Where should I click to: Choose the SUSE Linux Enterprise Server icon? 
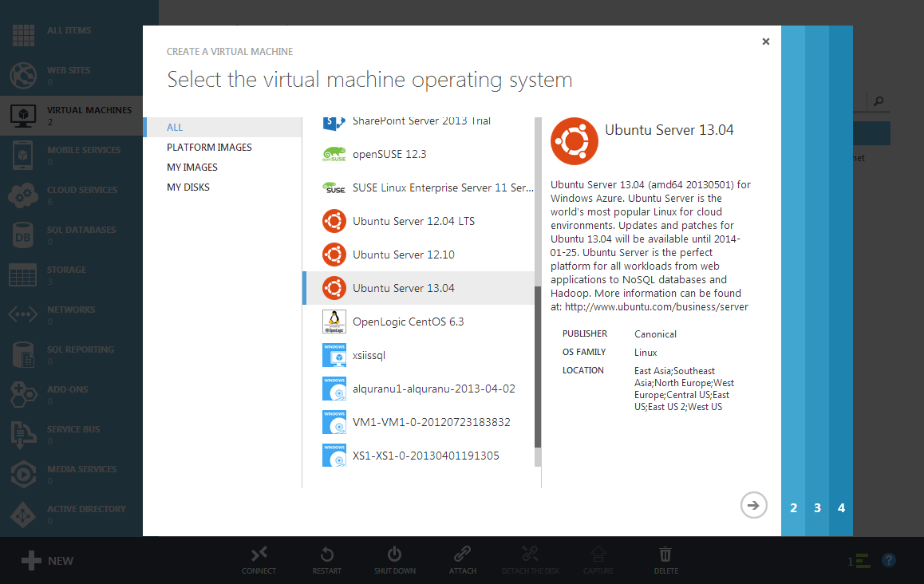point(334,187)
